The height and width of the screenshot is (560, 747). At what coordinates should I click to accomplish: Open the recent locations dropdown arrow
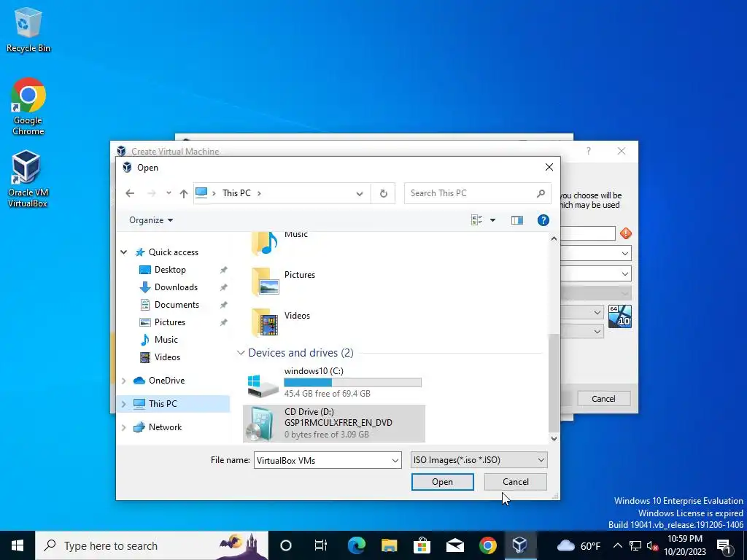(x=169, y=193)
